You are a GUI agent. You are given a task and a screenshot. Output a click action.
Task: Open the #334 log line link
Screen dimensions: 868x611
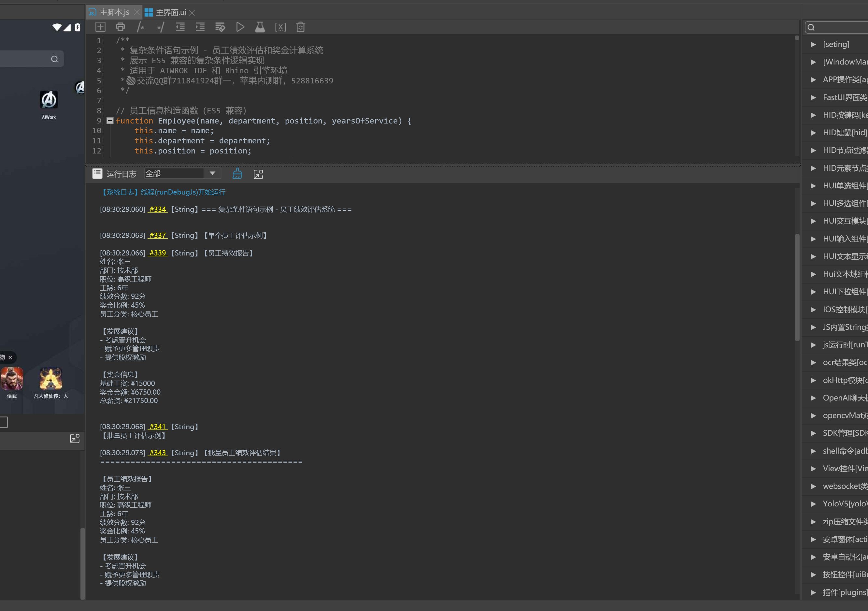click(157, 209)
